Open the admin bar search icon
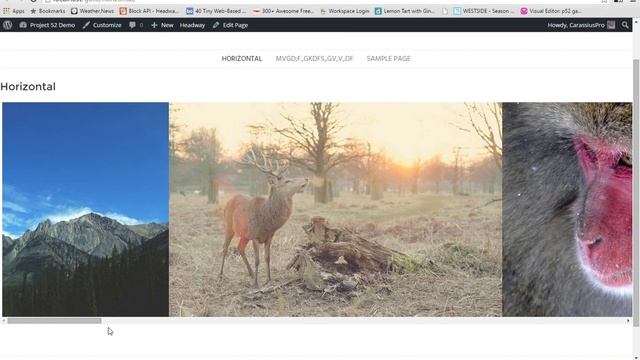The width and height of the screenshot is (640, 360). pyautogui.click(x=625, y=25)
